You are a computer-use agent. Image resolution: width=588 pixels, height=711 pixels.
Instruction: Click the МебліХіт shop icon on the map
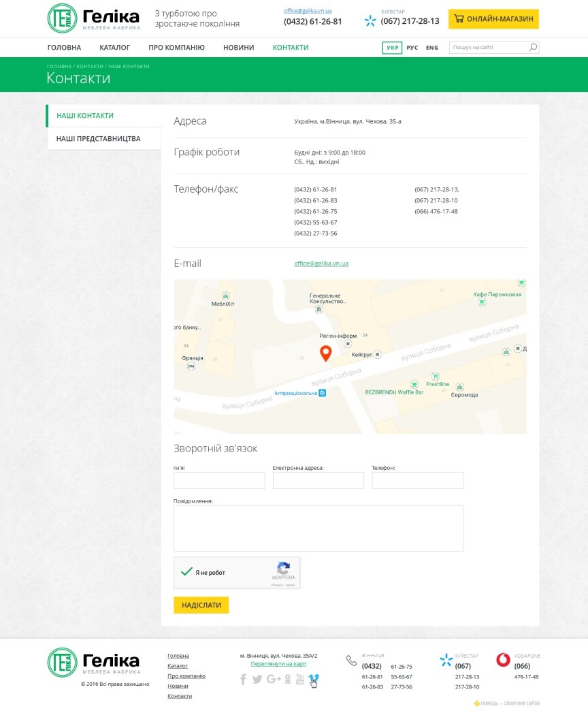pyautogui.click(x=225, y=296)
